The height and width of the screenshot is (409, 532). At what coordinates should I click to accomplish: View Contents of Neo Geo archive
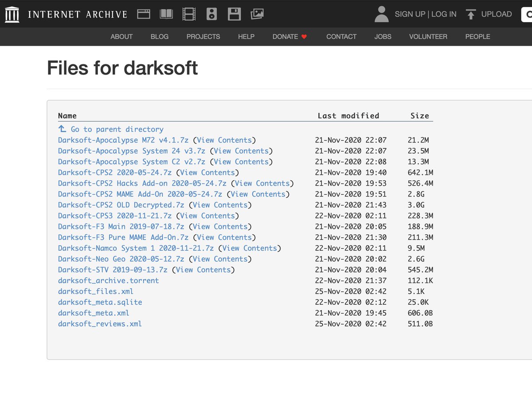click(x=220, y=259)
